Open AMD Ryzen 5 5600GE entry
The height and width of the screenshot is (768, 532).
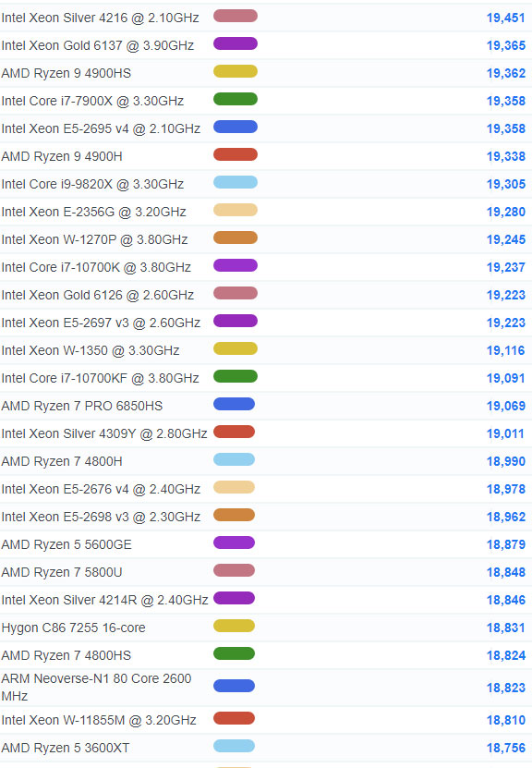[x=66, y=544]
